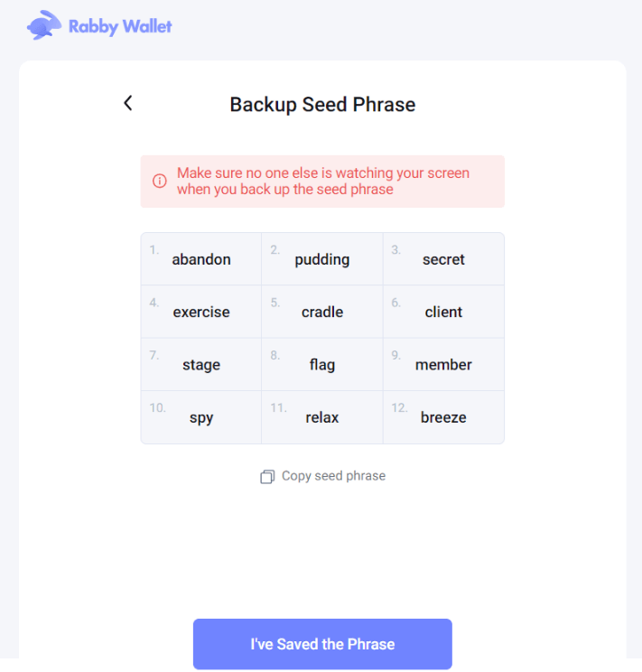Tap the eleventh word relax
Screen dimensions: 642x672
coord(322,417)
